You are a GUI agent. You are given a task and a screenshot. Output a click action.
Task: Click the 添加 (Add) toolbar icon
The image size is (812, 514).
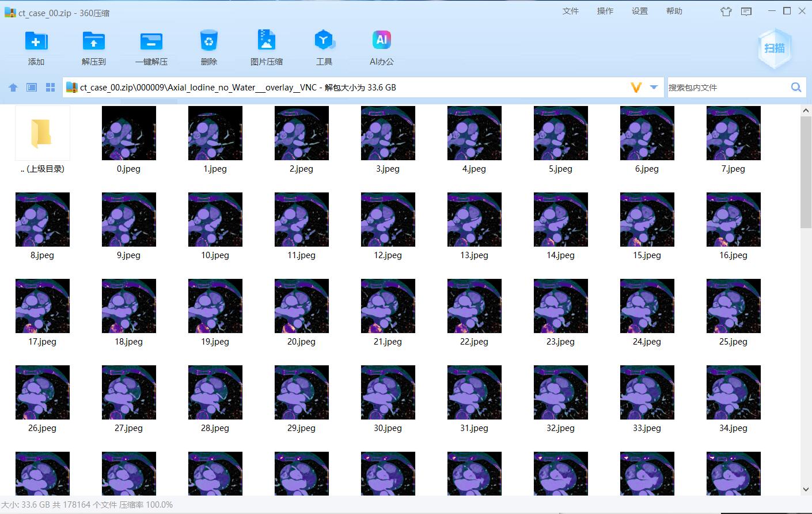[x=36, y=41]
